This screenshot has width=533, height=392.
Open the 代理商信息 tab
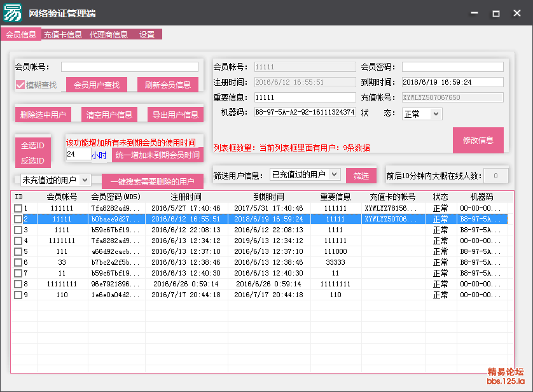point(108,34)
